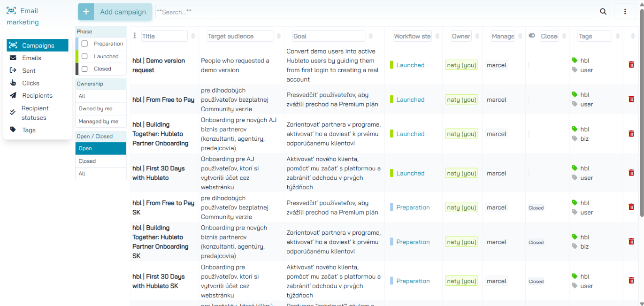Click trash icon for Launched Building Together campaign
644x306 pixels.
[x=631, y=134]
